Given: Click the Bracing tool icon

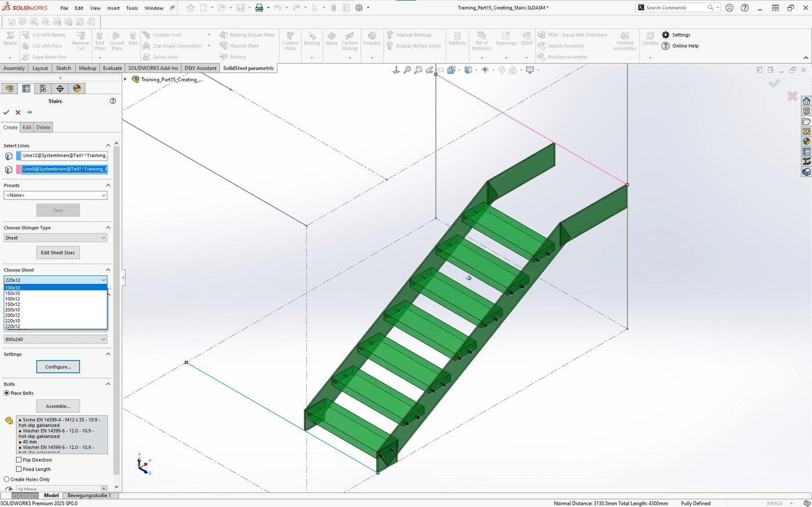Looking at the screenshot, I should pos(312,40).
